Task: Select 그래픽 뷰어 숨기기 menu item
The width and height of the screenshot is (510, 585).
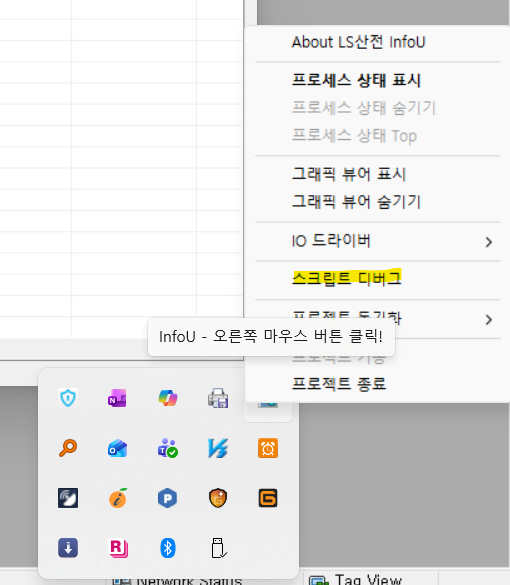Action: pos(378,202)
